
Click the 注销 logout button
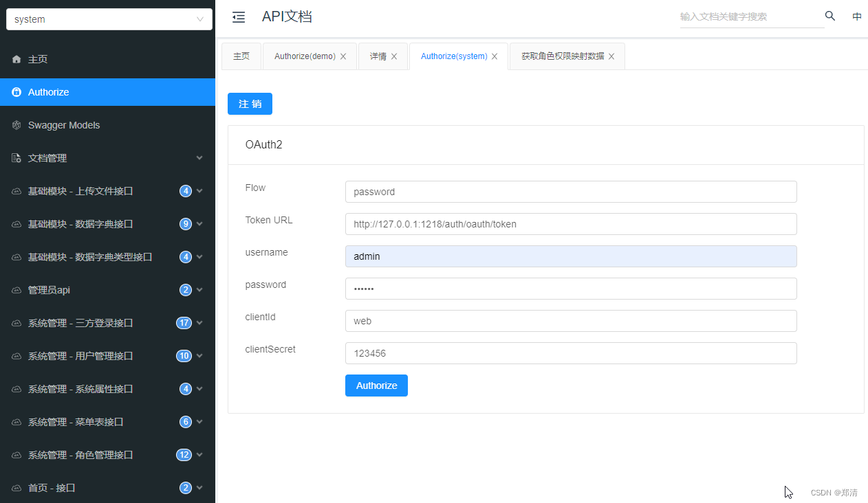pyautogui.click(x=250, y=104)
